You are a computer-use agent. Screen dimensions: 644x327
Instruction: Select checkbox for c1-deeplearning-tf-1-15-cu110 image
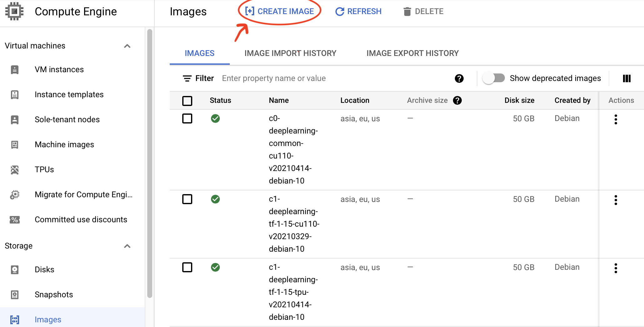coord(187,199)
